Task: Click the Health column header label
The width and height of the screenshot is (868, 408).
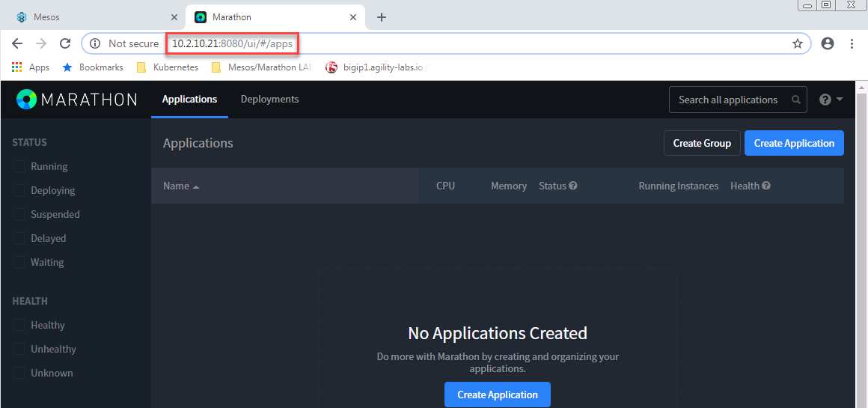Action: [745, 186]
